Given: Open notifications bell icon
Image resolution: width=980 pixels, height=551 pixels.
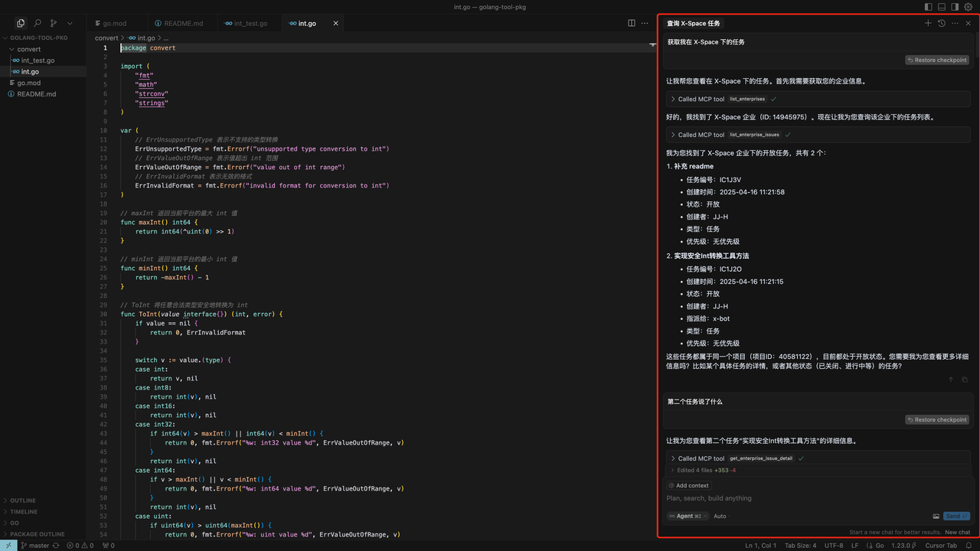Looking at the screenshot, I should [970, 546].
